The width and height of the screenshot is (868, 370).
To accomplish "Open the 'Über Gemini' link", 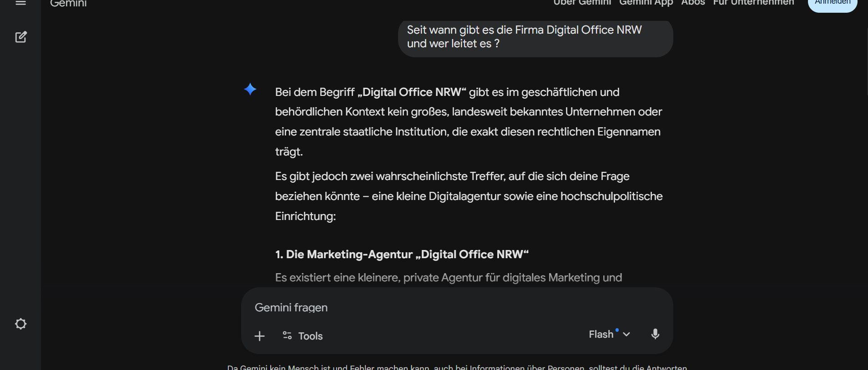I will pos(582,2).
